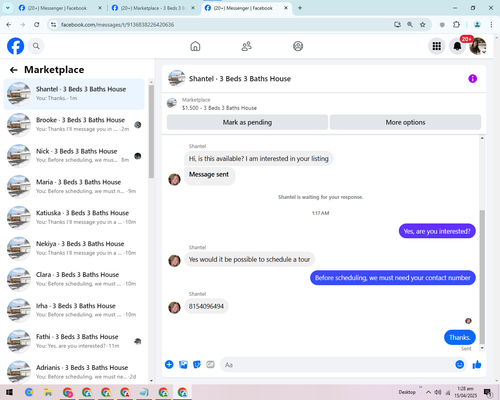This screenshot has height=400, width=500.
Task: Open Adrianis - 3 Beds 3 Baths House chat
Action: pyautogui.click(x=74, y=372)
